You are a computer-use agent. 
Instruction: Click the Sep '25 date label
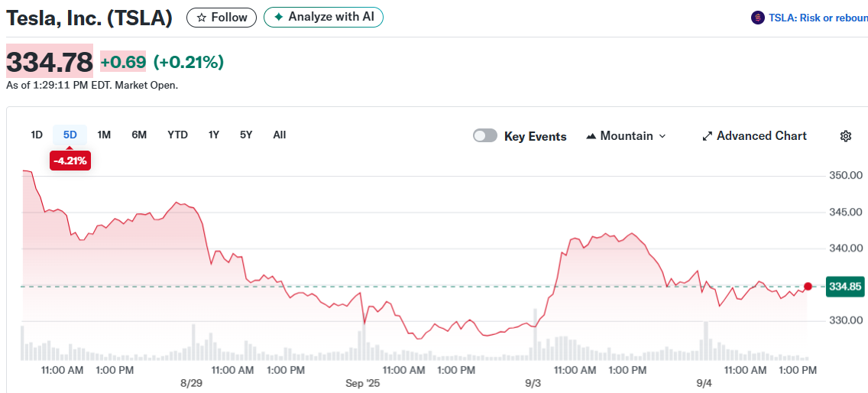tap(363, 384)
